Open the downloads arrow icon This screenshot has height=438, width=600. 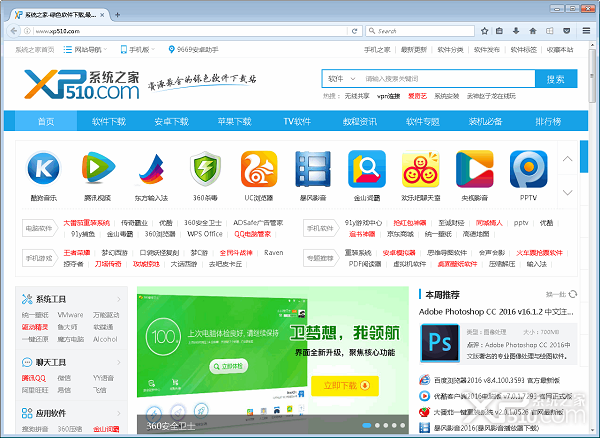click(516, 31)
